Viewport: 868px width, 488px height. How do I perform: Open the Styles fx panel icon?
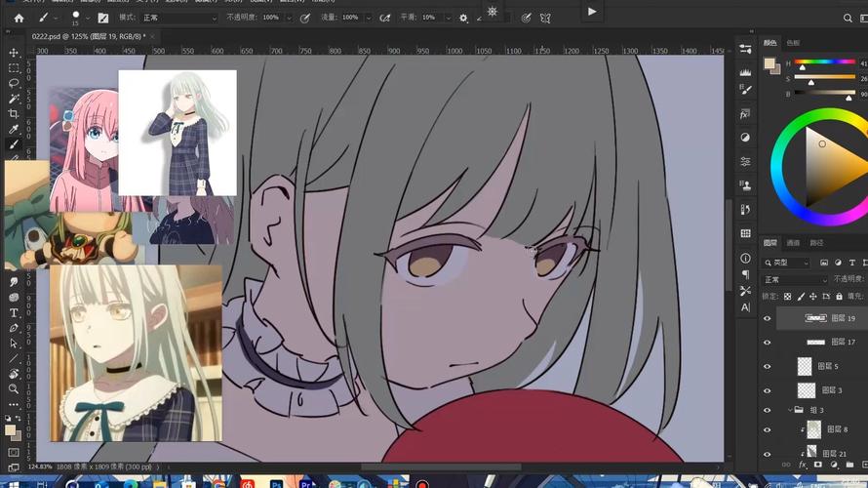point(746,114)
